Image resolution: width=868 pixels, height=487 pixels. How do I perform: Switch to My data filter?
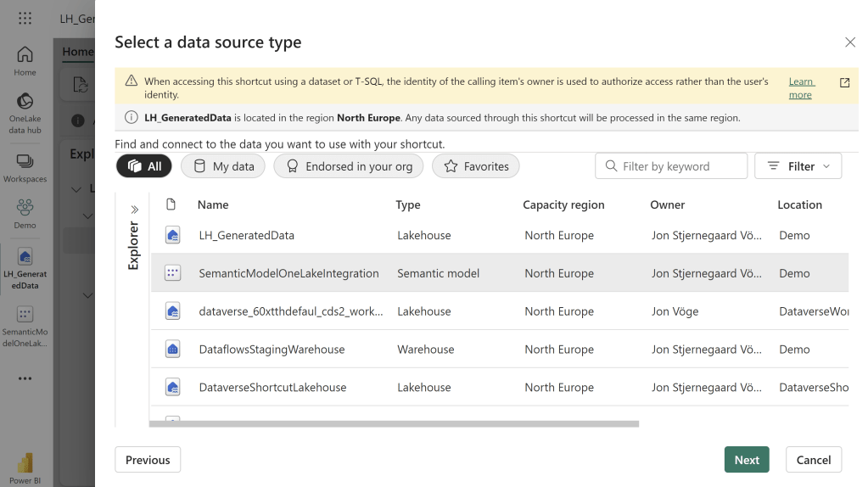pos(223,166)
